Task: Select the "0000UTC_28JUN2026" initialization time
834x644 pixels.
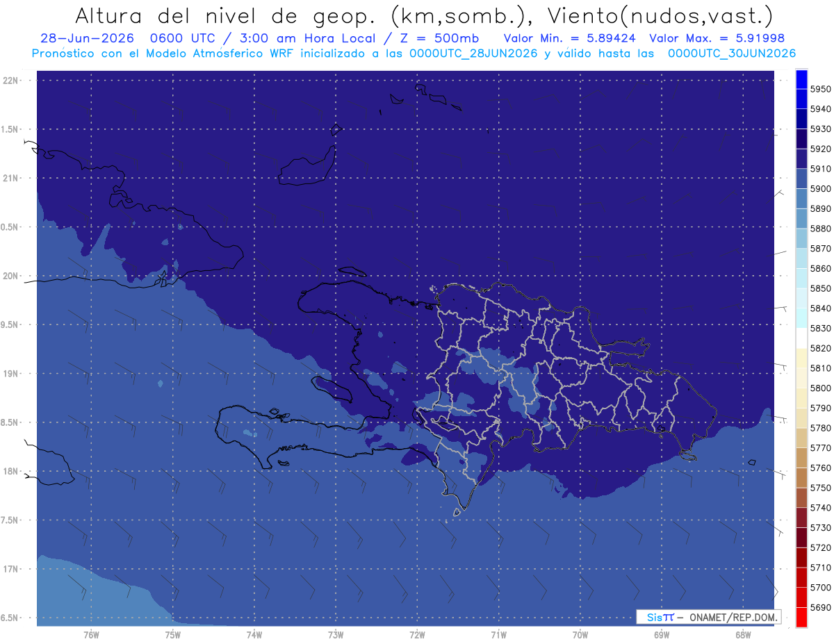Action: point(473,53)
